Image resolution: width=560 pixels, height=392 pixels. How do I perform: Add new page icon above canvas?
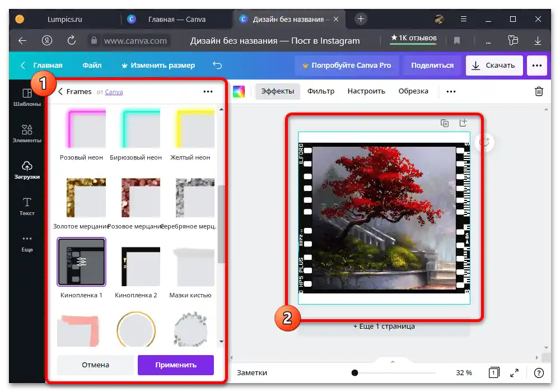[463, 123]
